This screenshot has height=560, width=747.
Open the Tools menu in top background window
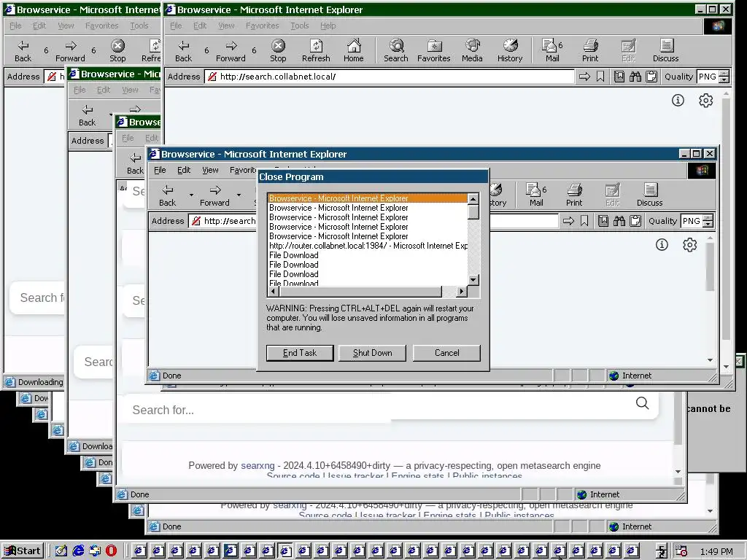[x=300, y=26]
